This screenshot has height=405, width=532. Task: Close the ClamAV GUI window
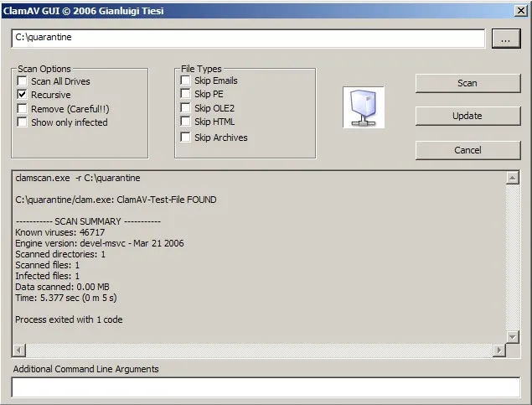(x=521, y=11)
